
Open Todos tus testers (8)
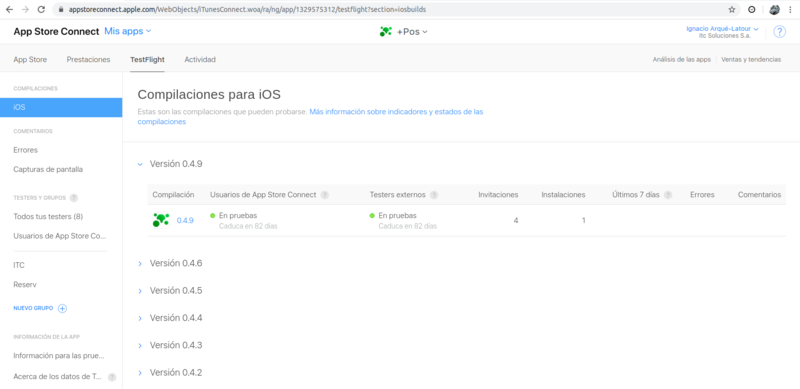[x=48, y=216]
